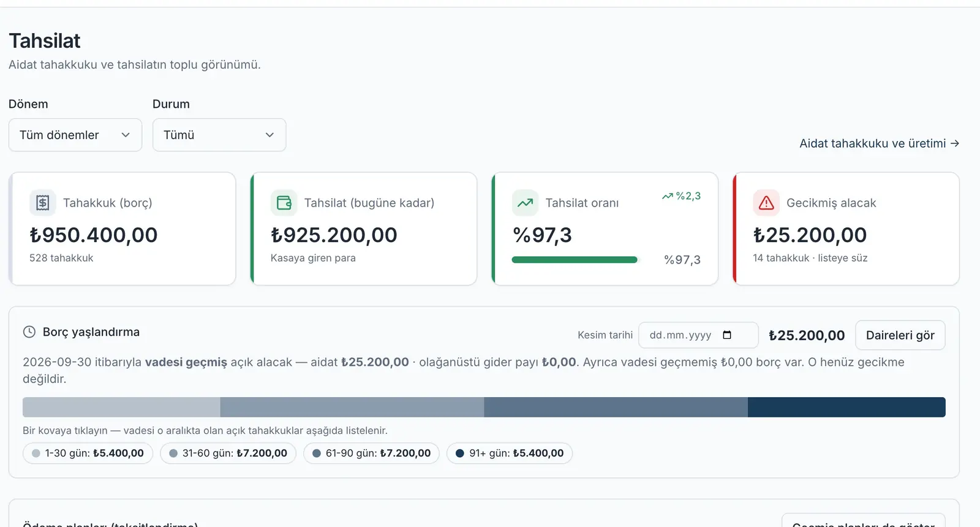The width and height of the screenshot is (980, 527).
Task: Click the ₺25.200,00 amount in Gecikmiş alacak card
Action: [810, 235]
